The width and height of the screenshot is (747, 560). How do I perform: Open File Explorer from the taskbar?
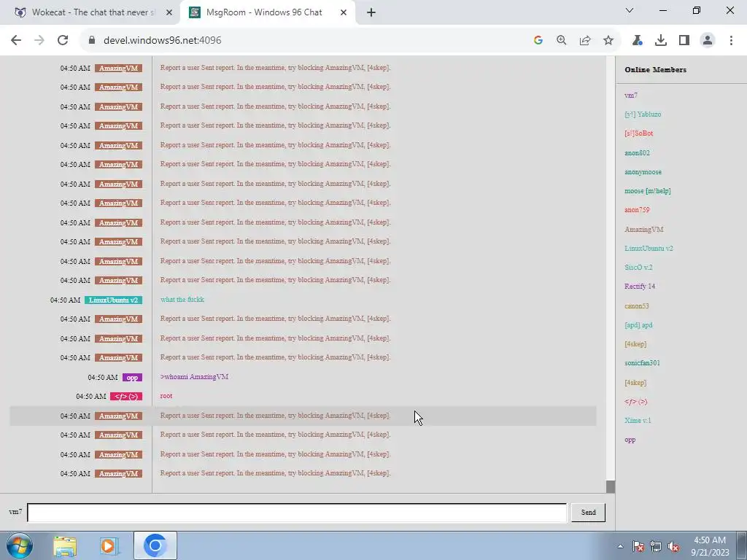[65, 545]
